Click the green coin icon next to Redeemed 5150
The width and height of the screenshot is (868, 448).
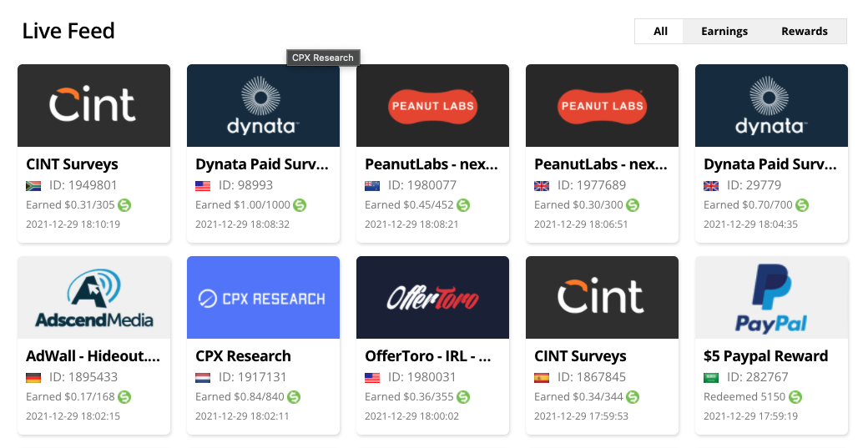click(x=795, y=396)
